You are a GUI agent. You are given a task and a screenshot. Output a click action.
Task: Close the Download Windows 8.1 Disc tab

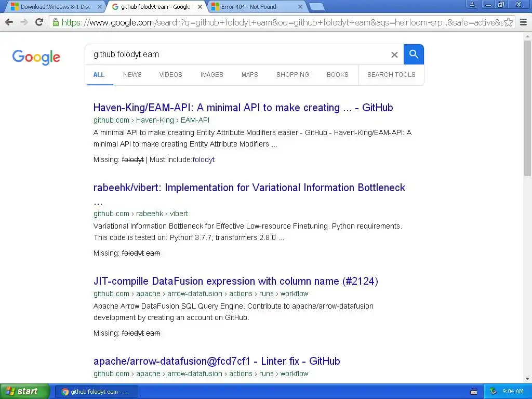coord(99,7)
